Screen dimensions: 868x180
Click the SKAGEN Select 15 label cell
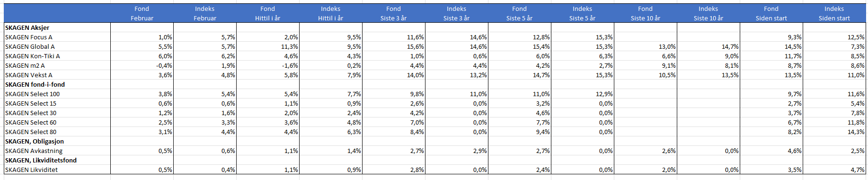click(57, 103)
